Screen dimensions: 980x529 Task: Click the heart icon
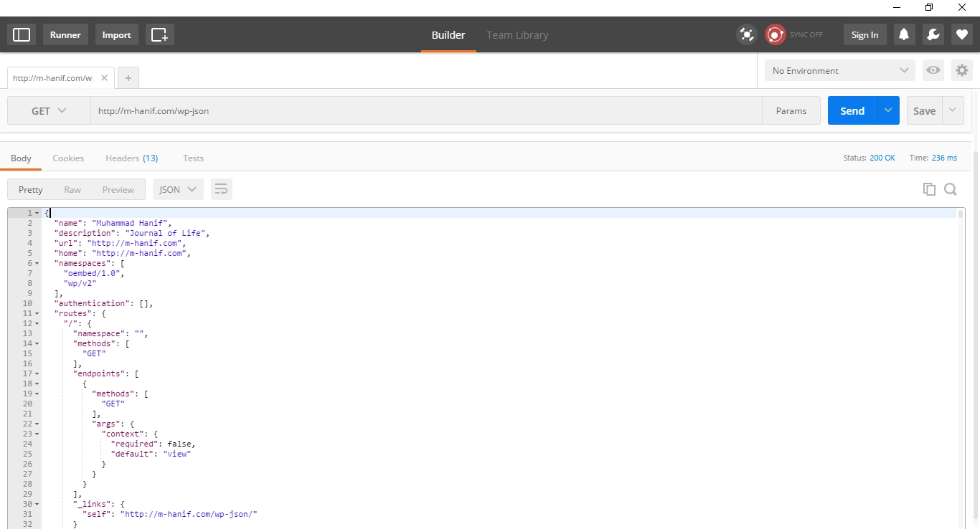pos(961,34)
